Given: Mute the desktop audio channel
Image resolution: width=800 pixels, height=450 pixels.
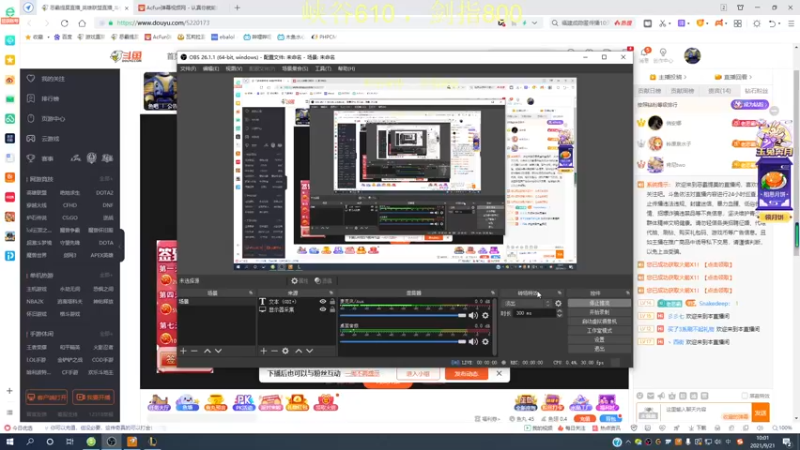Looking at the screenshot, I should (x=473, y=341).
